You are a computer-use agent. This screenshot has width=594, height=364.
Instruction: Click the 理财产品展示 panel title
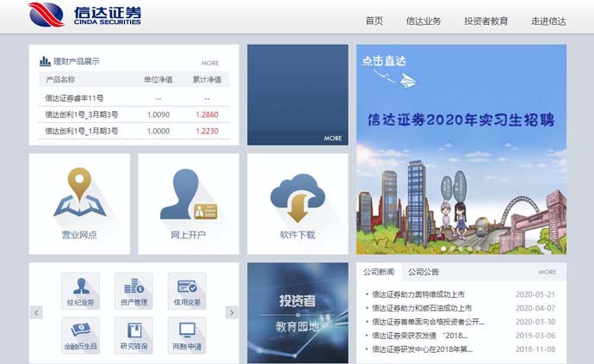(77, 61)
